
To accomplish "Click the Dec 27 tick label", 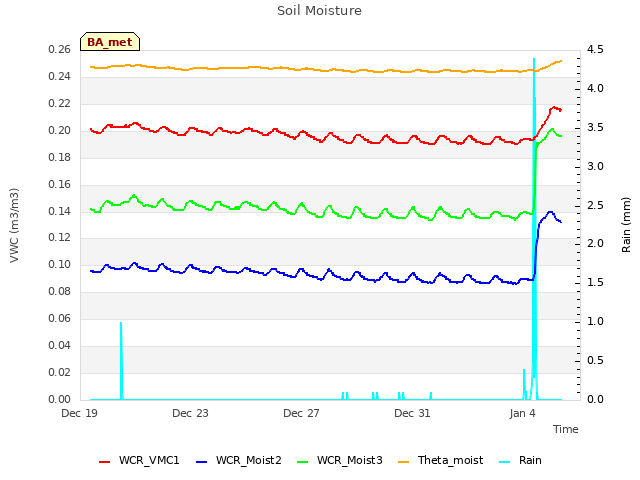I will pos(301,413).
